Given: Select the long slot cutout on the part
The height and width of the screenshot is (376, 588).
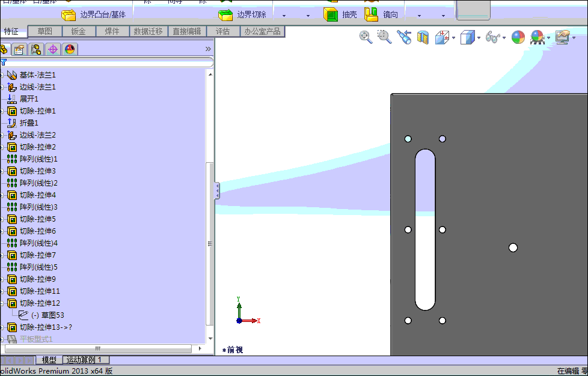Looking at the screenshot, I should click(425, 229).
